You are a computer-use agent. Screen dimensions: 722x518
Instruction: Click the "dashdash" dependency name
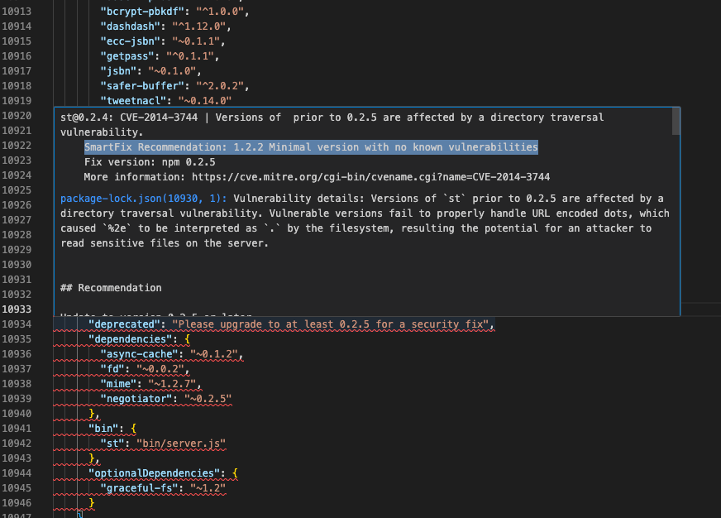(128, 27)
